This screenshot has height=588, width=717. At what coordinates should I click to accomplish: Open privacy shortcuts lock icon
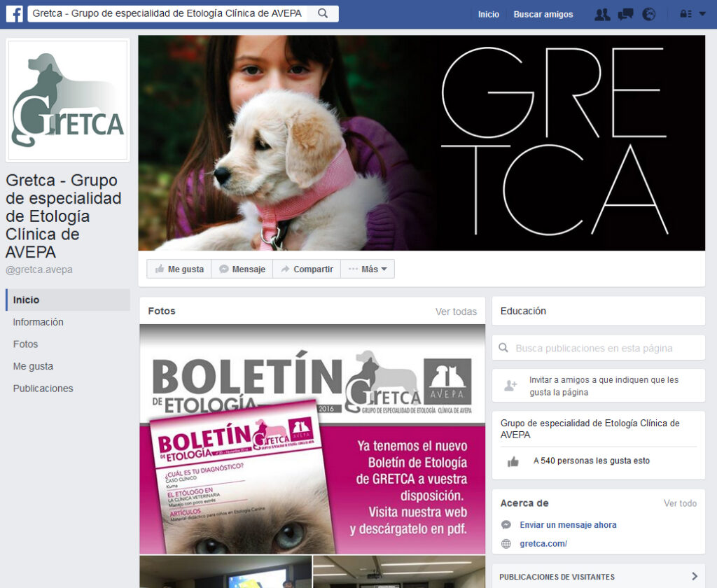tap(685, 14)
